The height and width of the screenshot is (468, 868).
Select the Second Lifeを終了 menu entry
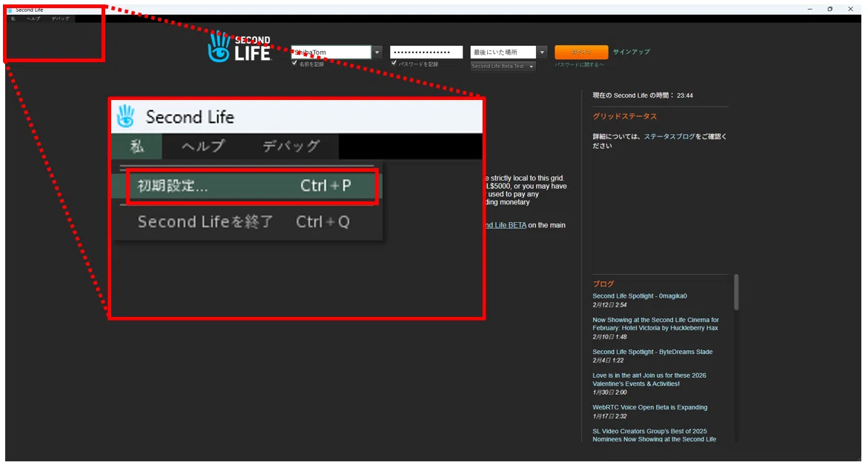(246, 222)
